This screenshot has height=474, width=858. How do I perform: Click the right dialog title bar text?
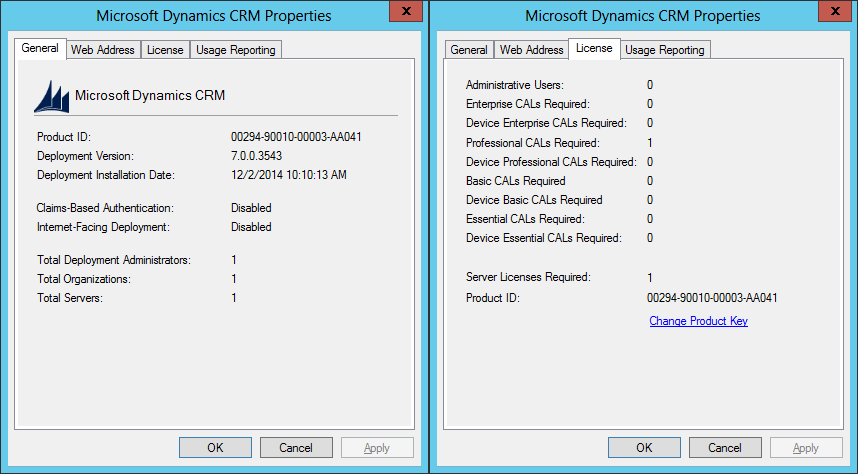642,16
